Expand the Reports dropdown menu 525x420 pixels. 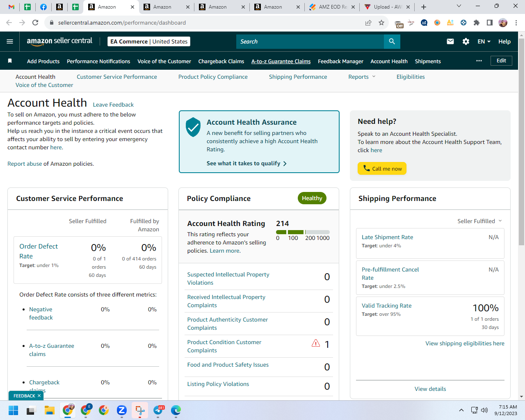tap(362, 77)
